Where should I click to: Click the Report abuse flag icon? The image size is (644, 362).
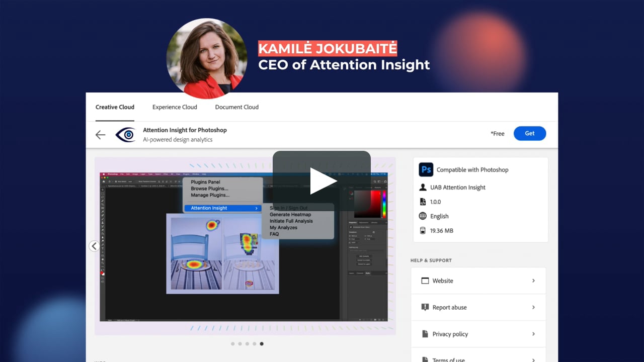[425, 307]
